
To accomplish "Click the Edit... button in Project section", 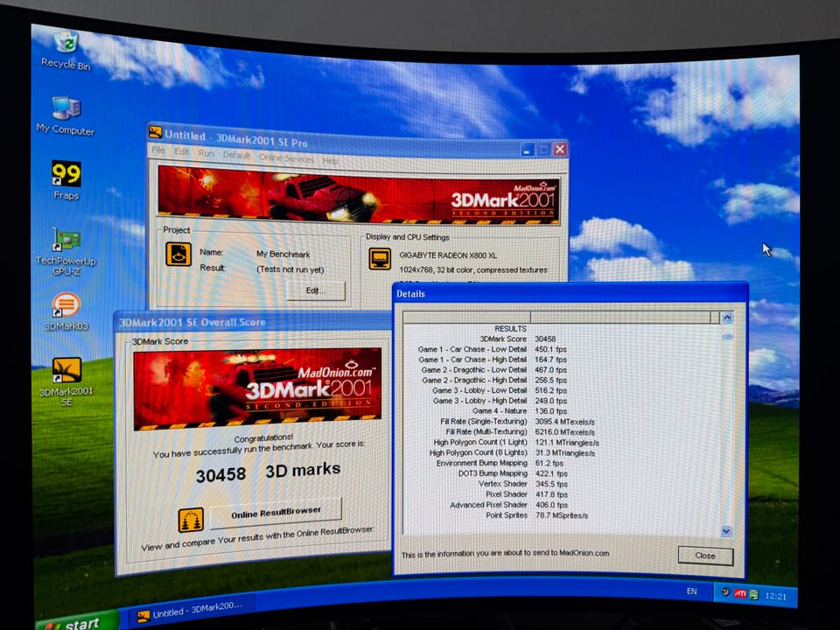I will click(316, 290).
